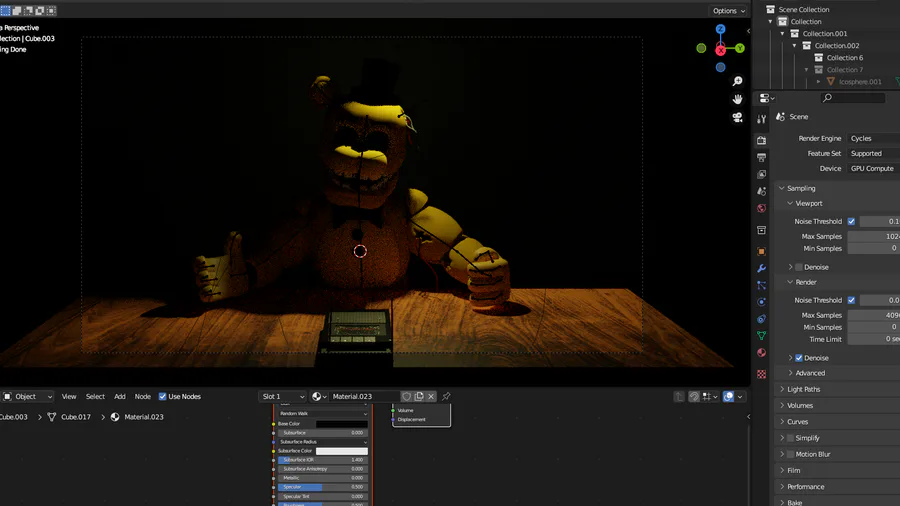The image size is (900, 506).
Task: Open the Object shader type dropdown
Action: click(x=27, y=396)
